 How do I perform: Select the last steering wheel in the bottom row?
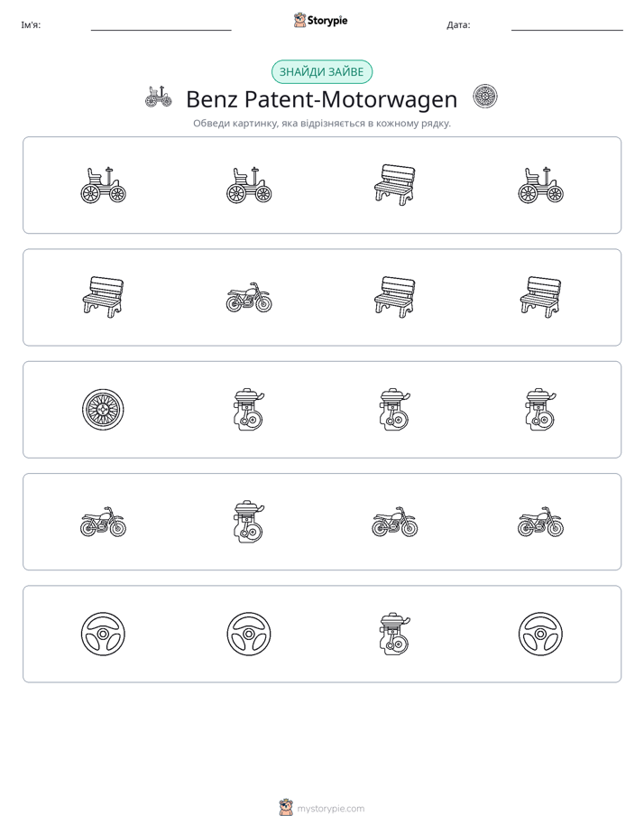(x=540, y=634)
